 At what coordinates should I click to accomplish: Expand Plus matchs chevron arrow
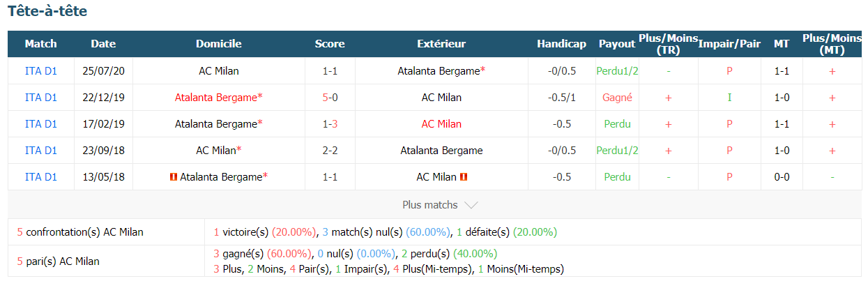point(471,205)
